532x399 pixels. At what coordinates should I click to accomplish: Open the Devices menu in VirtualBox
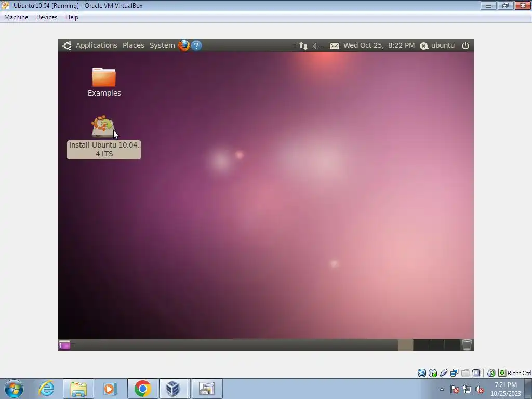click(x=47, y=17)
